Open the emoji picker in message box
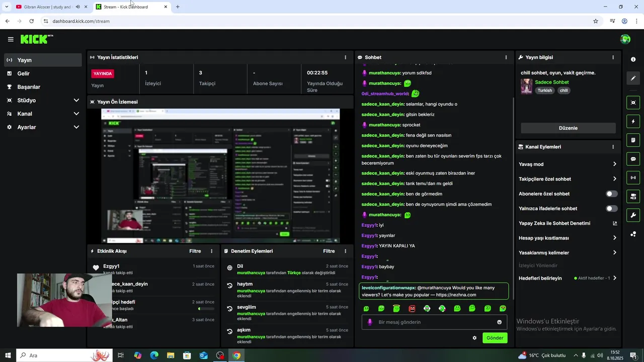This screenshot has height=362, width=644. [x=500, y=322]
